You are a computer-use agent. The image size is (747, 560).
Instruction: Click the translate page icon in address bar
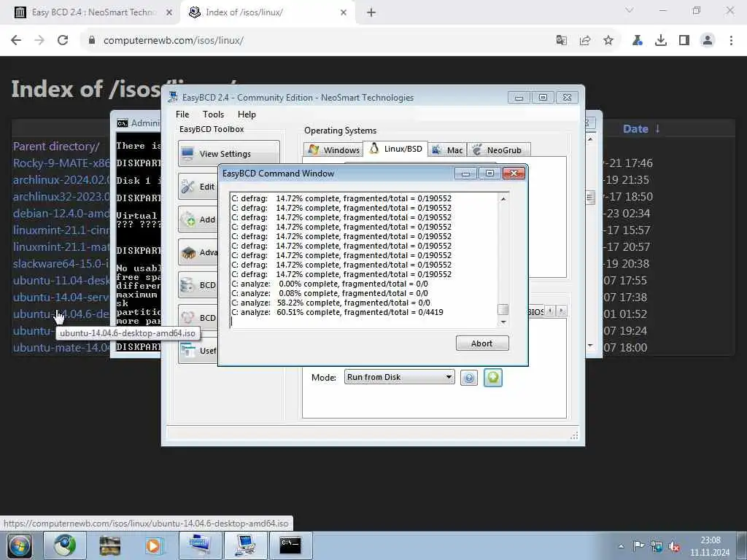point(562,41)
